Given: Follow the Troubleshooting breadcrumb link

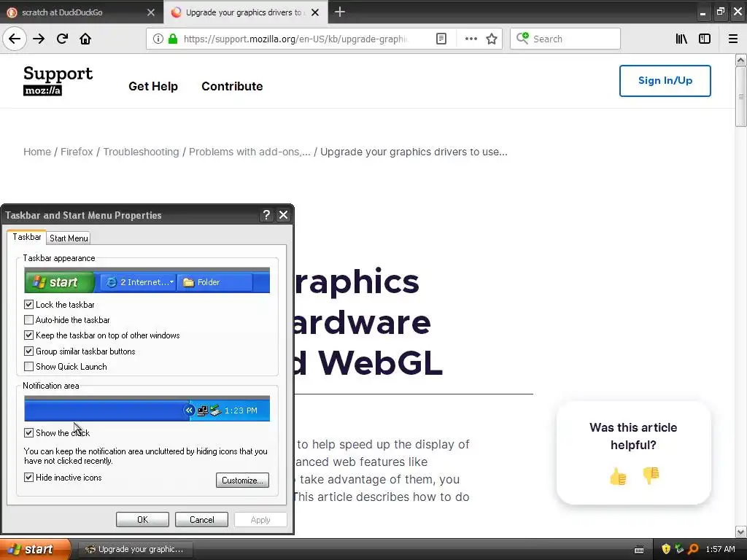Looking at the screenshot, I should [x=141, y=152].
